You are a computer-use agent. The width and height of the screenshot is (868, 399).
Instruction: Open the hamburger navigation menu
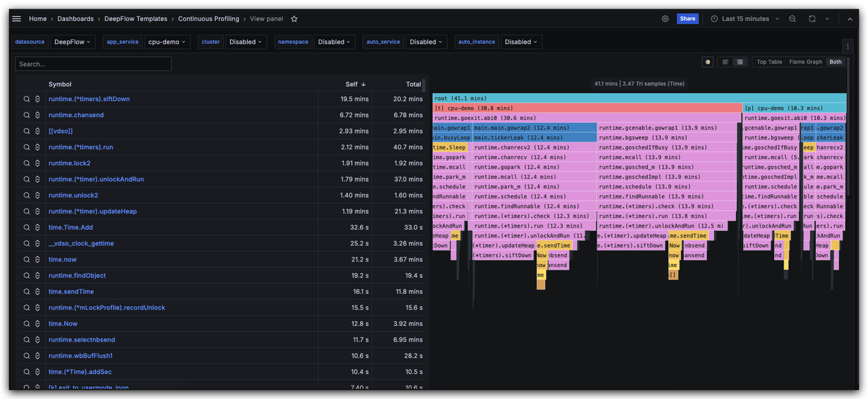(16, 19)
